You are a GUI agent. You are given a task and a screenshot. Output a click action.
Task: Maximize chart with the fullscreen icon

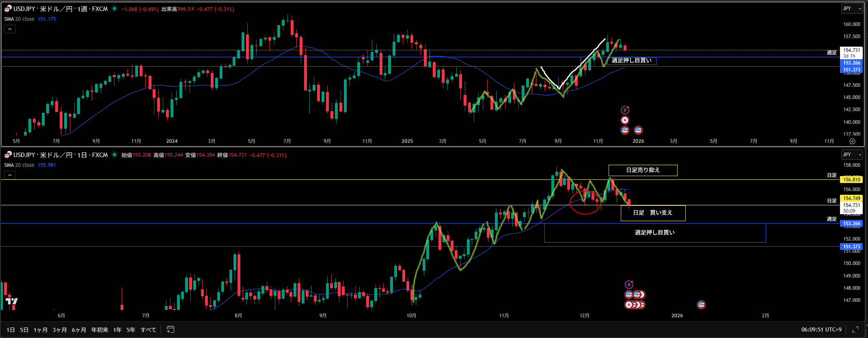[855, 329]
